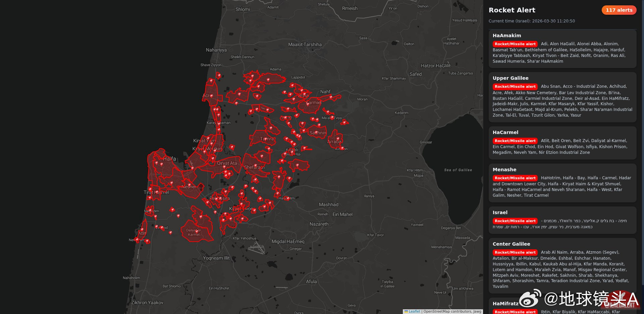Click the Shave Ziyyon map label
The height and width of the screenshot is (314, 644).
pos(211,65)
